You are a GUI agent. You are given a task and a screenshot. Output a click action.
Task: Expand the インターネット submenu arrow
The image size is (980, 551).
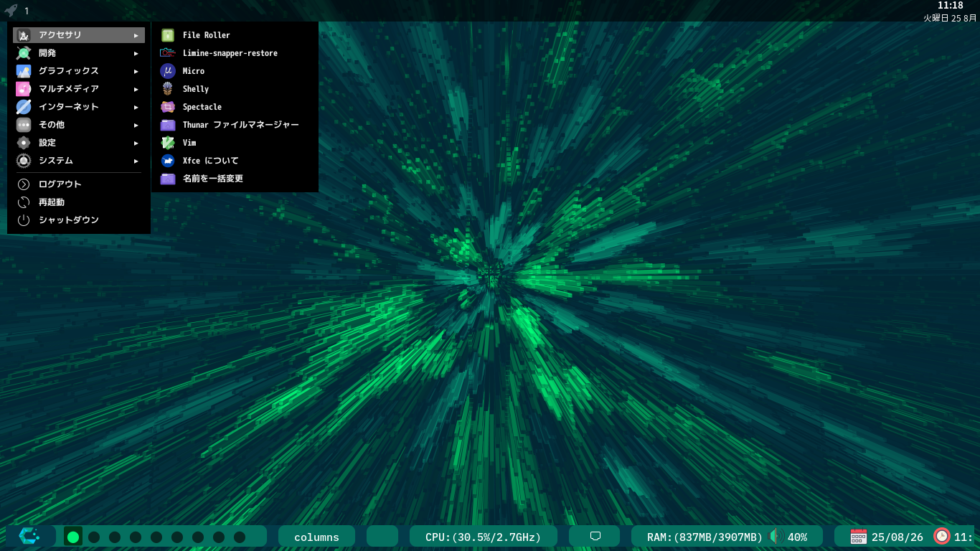click(136, 107)
